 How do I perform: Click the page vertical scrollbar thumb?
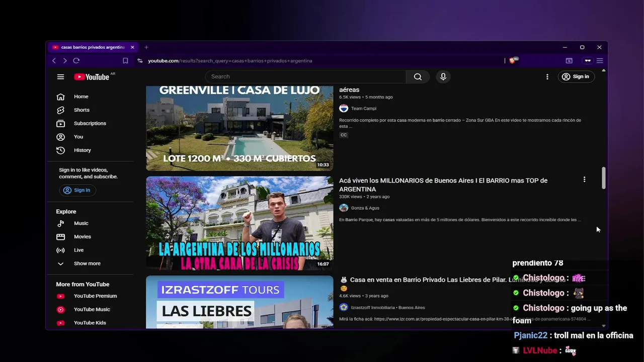coord(604,178)
